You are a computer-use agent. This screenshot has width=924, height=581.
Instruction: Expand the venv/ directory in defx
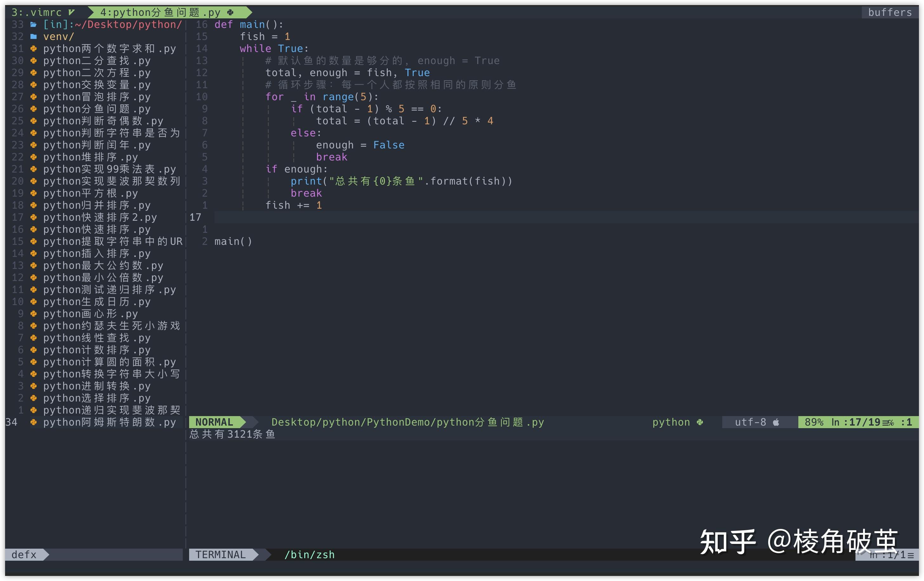click(x=57, y=36)
